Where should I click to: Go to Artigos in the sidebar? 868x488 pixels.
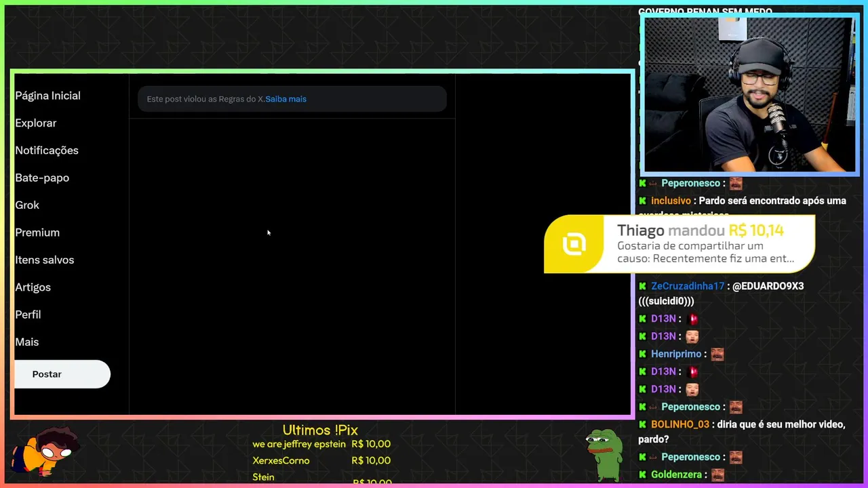(33, 287)
